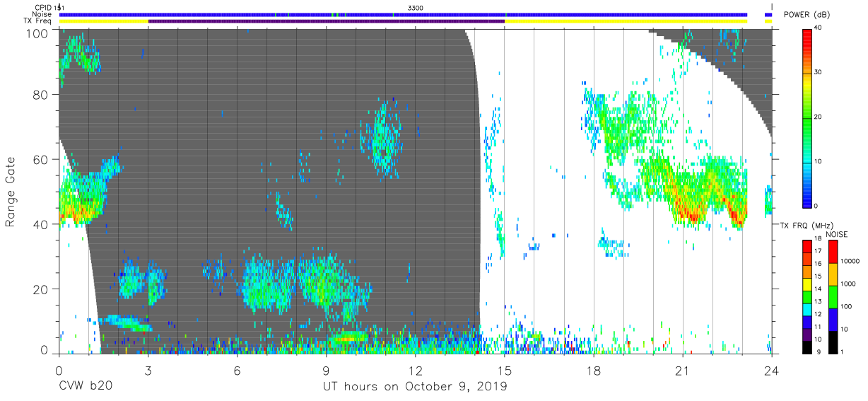Click the purple segment of the TX Freq strip
Viewport: 868px width, 401px height.
pos(327,21)
